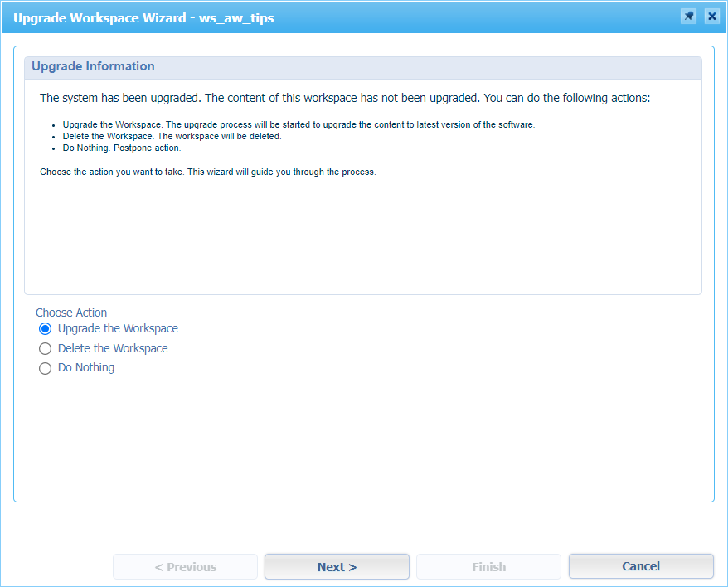This screenshot has height=587, width=728.
Task: Click the bullet "The workspace will be deleted"
Action: [x=172, y=136]
